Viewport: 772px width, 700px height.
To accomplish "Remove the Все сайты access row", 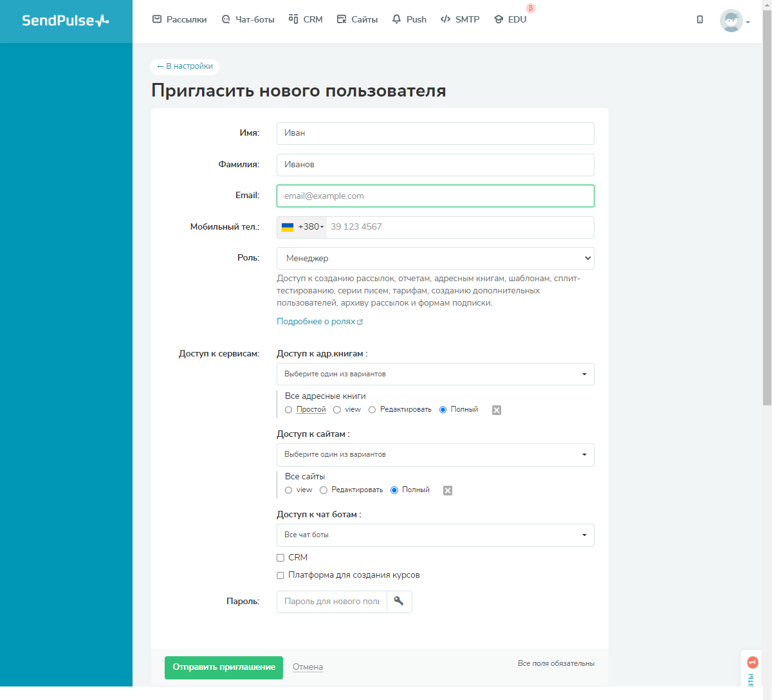I will tap(448, 490).
